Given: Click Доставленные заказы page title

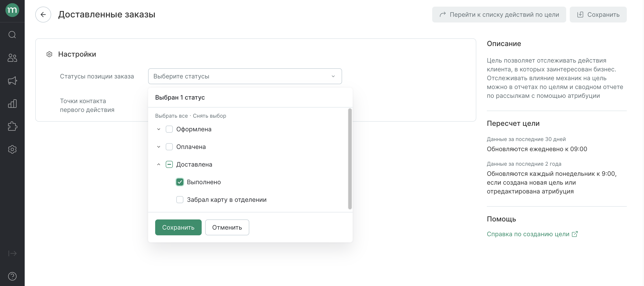Looking at the screenshot, I should pos(107,15).
